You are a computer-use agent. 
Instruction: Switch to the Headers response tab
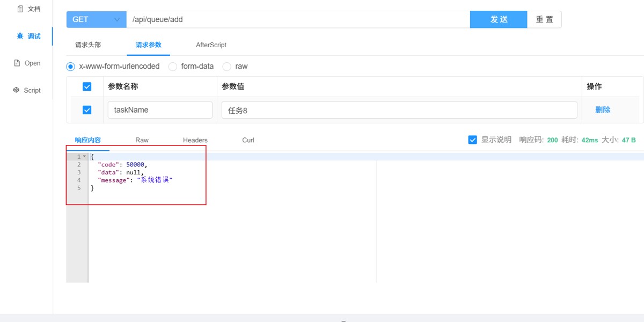coord(195,140)
